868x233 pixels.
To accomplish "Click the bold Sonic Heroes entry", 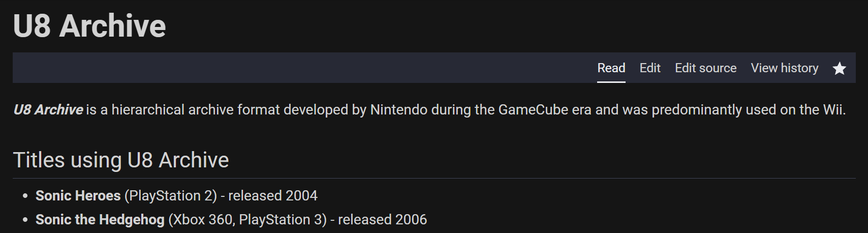I will (x=78, y=196).
